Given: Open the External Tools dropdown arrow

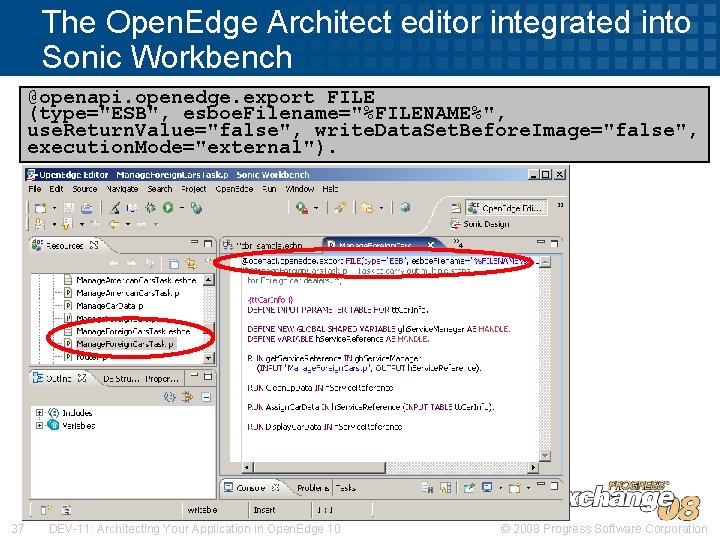Looking at the screenshot, I should (x=315, y=208).
